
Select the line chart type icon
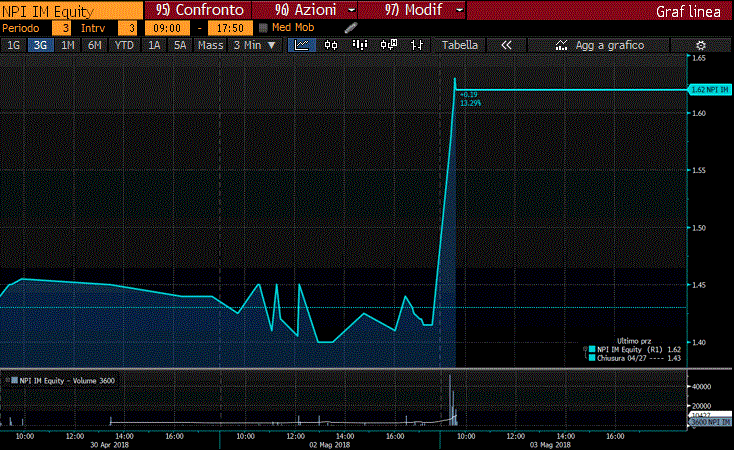(x=300, y=45)
